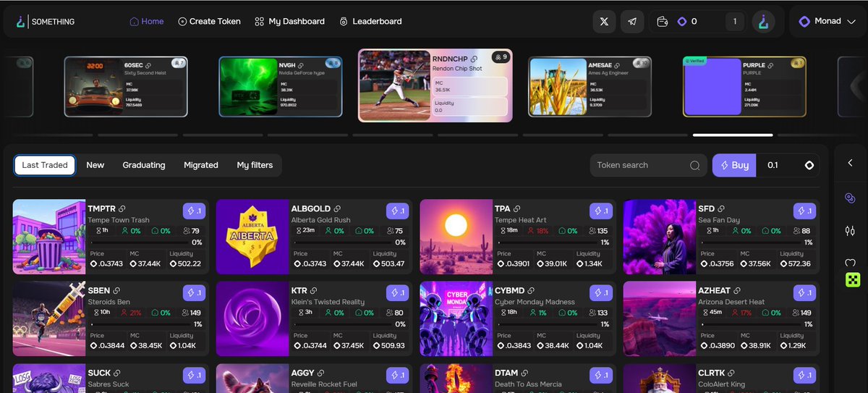
Task: Quick buy .1 lightning button on CYBMD
Action: [601, 293]
